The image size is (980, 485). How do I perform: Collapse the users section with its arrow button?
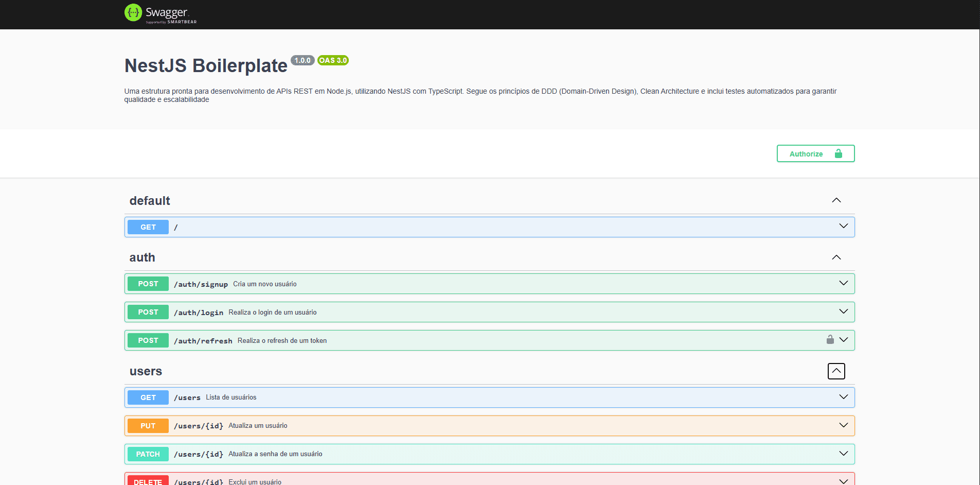[x=836, y=371]
